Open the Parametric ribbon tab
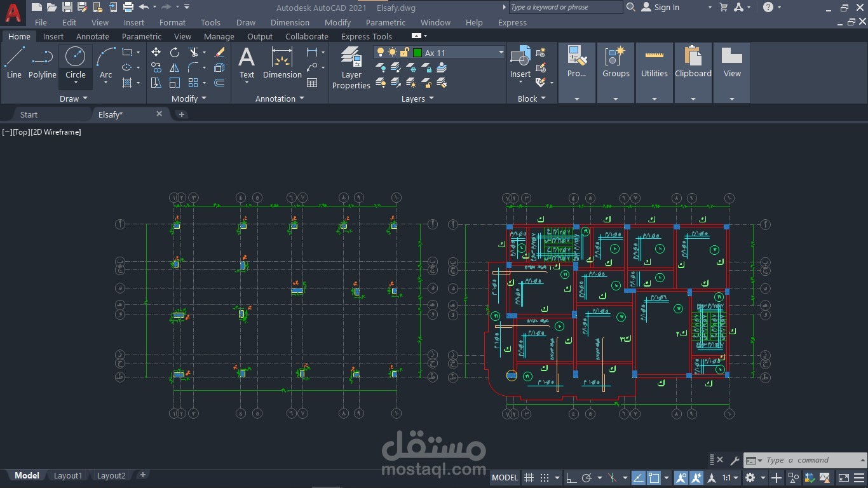The width and height of the screenshot is (868, 488). click(x=142, y=36)
